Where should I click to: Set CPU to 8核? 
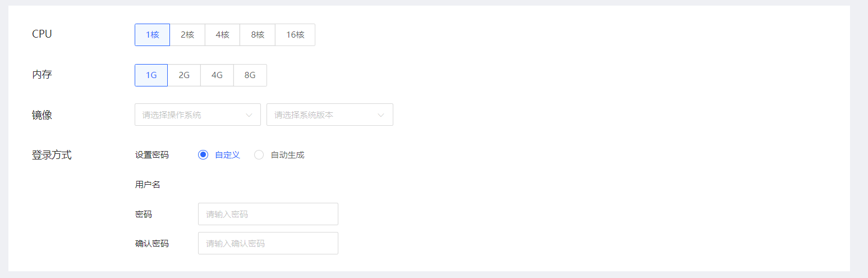pyautogui.click(x=258, y=35)
